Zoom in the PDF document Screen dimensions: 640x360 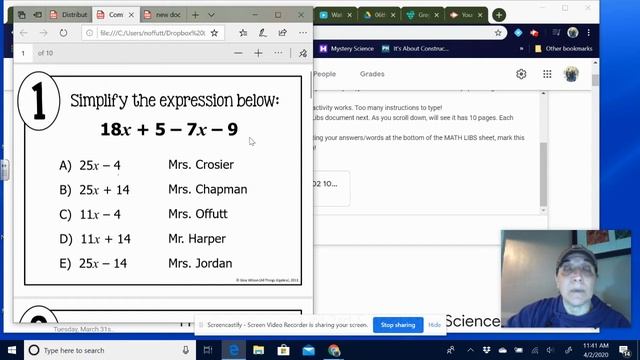(x=258, y=53)
